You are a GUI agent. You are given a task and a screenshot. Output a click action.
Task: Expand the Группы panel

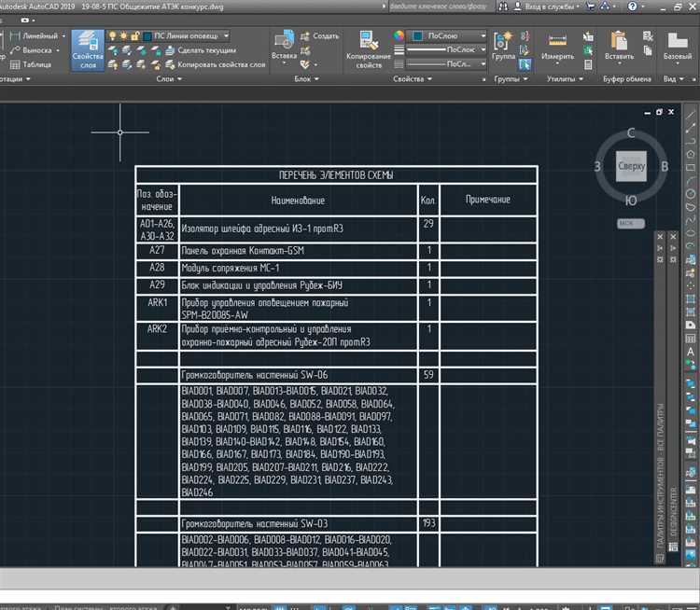click(511, 79)
